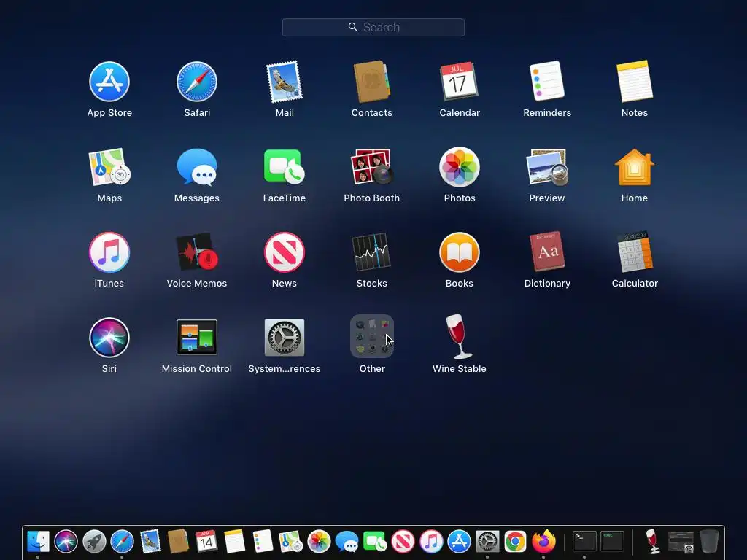Open Contacts from the Launchpad grid
The image size is (747, 560).
pos(371,82)
